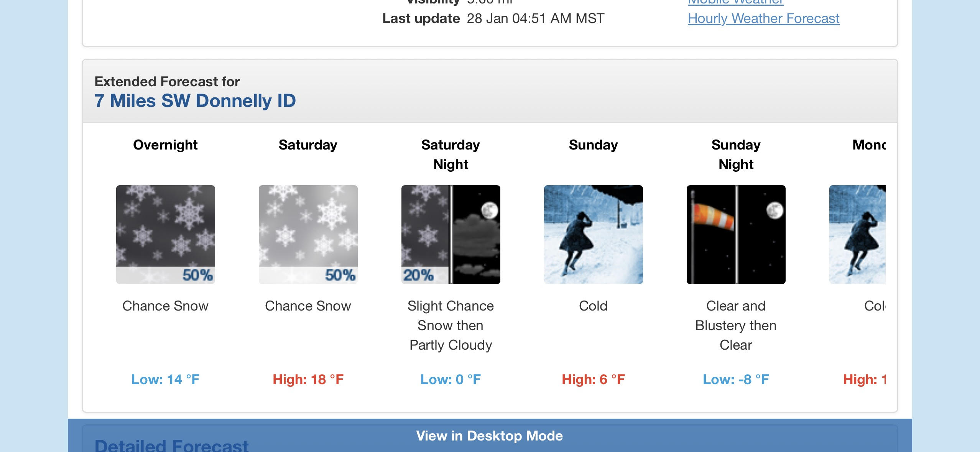Select the Sunday Night period label

736,155
